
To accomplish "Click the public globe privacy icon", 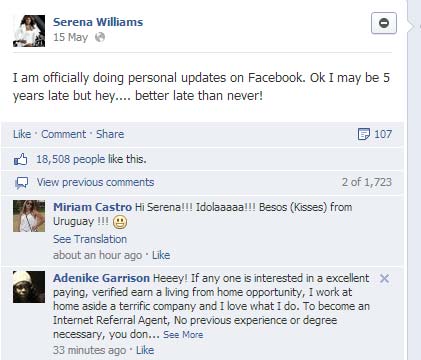I will (100, 37).
